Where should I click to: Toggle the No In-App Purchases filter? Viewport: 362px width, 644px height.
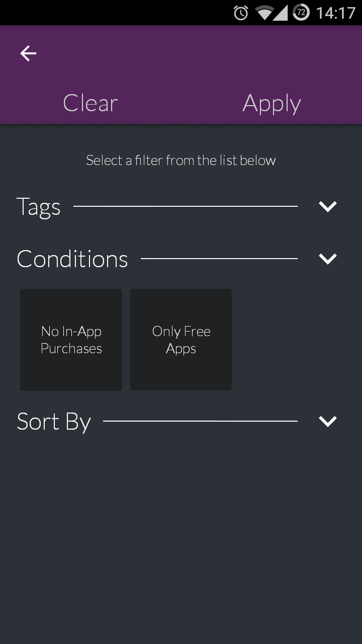coord(71,340)
